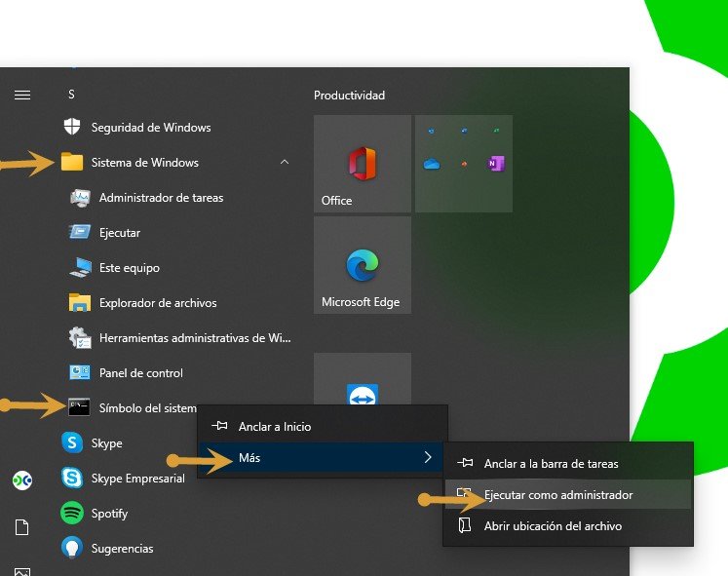Choose Anclar a la barra de tareas
The image size is (728, 576).
(x=568, y=464)
